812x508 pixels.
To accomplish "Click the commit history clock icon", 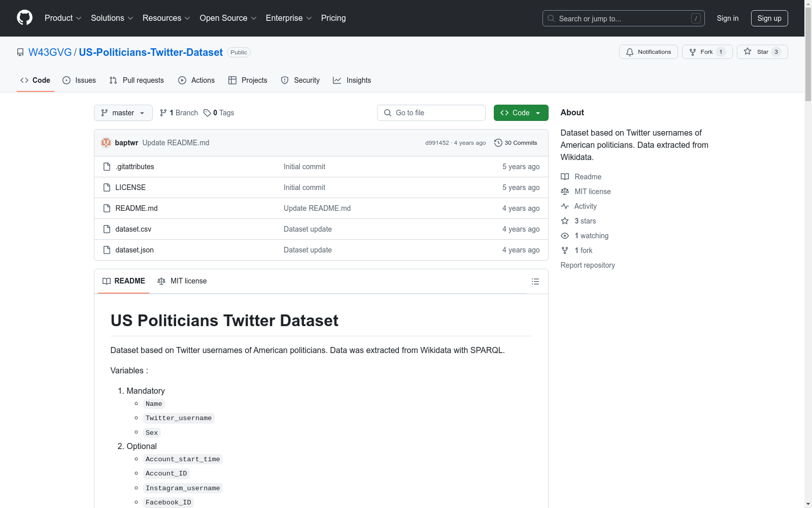I will point(498,143).
